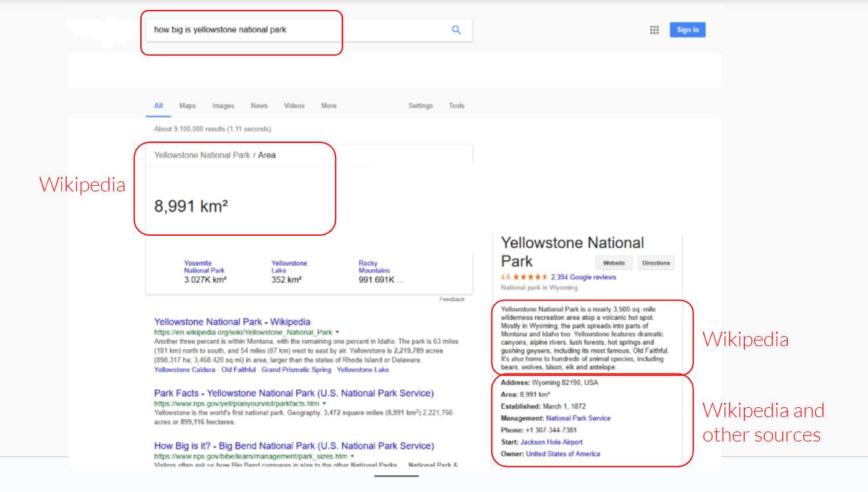
Task: Expand dropdown arrow beside parkfacts.htm URL
Action: tap(324, 404)
